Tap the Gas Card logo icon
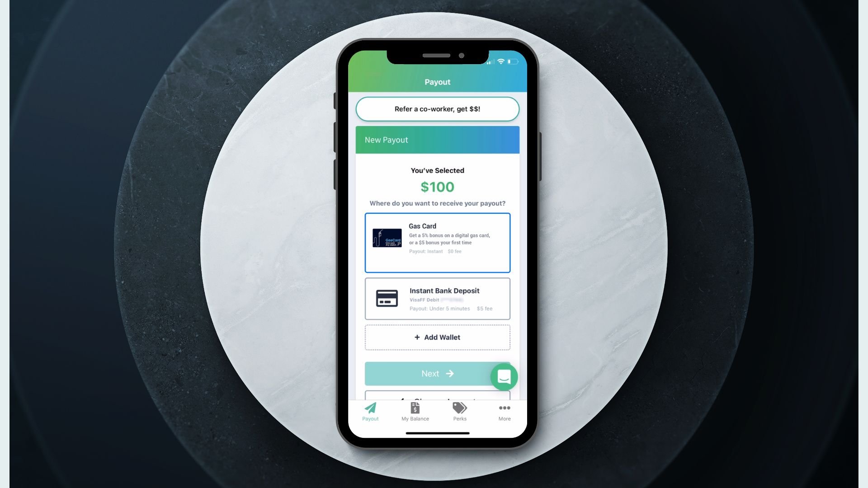 point(387,238)
